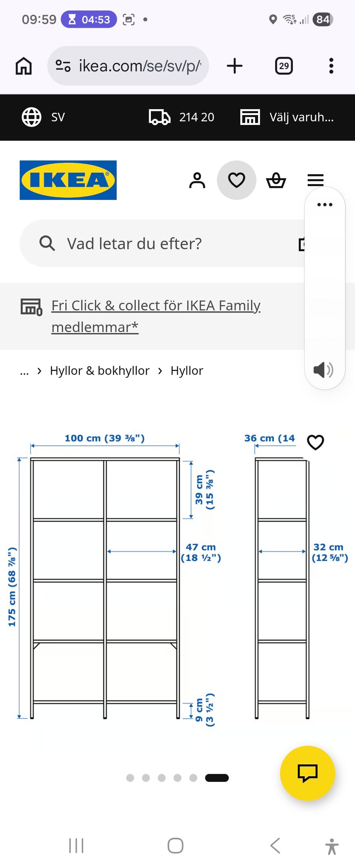Open the shopping basket
The height and width of the screenshot is (868, 355).
276,180
